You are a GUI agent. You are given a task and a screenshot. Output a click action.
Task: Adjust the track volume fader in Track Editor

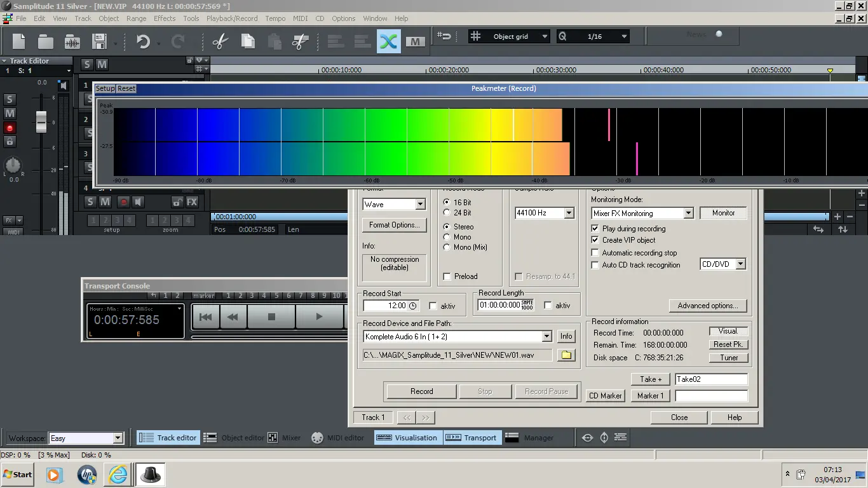coord(41,121)
